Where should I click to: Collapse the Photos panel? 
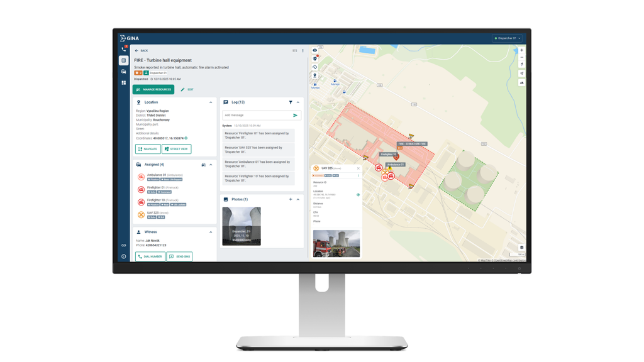pos(297,199)
